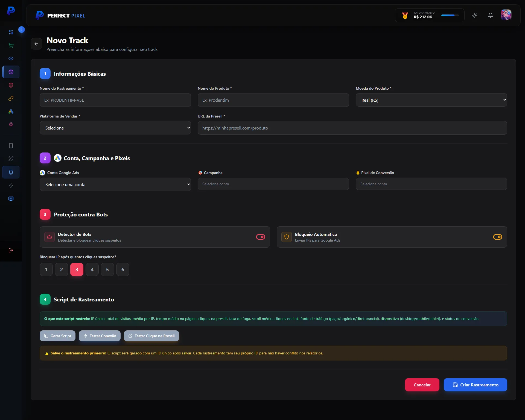Click the logout icon in sidebar
Image resolution: width=525 pixels, height=420 pixels.
coord(11,250)
